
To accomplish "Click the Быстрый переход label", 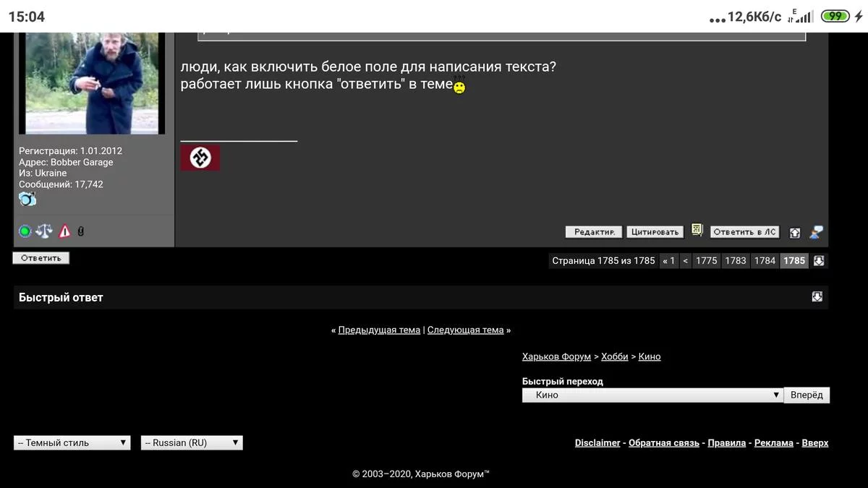I will 563,381.
